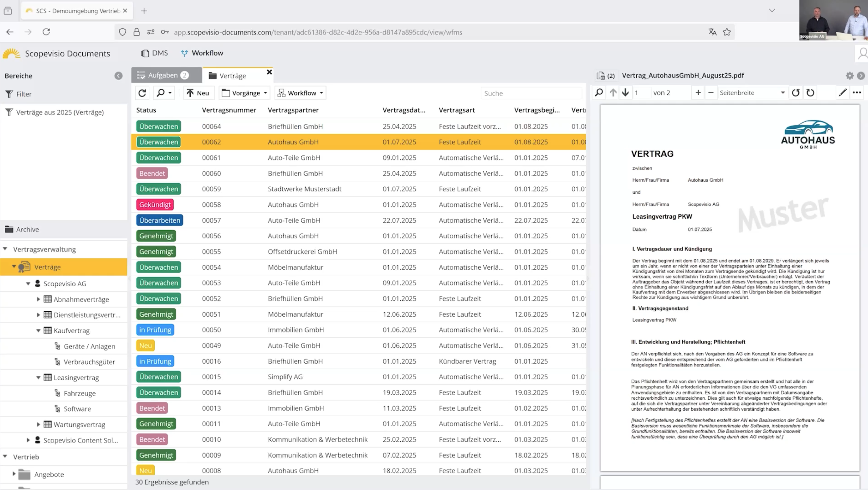Viewport: 868px width, 490px height.
Task: Open the Workflow top menu
Action: coord(202,53)
